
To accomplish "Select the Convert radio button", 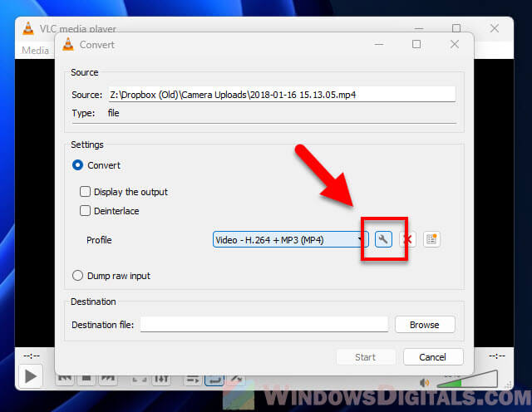I will (77, 165).
